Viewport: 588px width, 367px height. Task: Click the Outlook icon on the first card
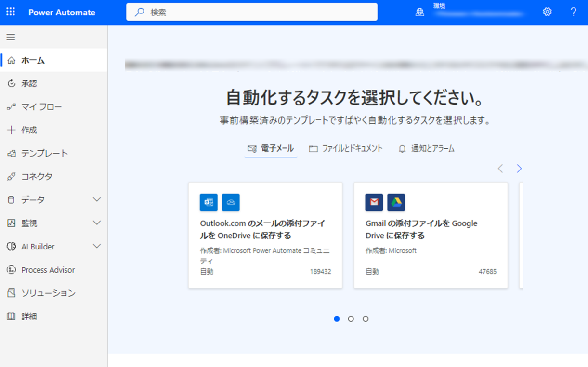pyautogui.click(x=209, y=203)
